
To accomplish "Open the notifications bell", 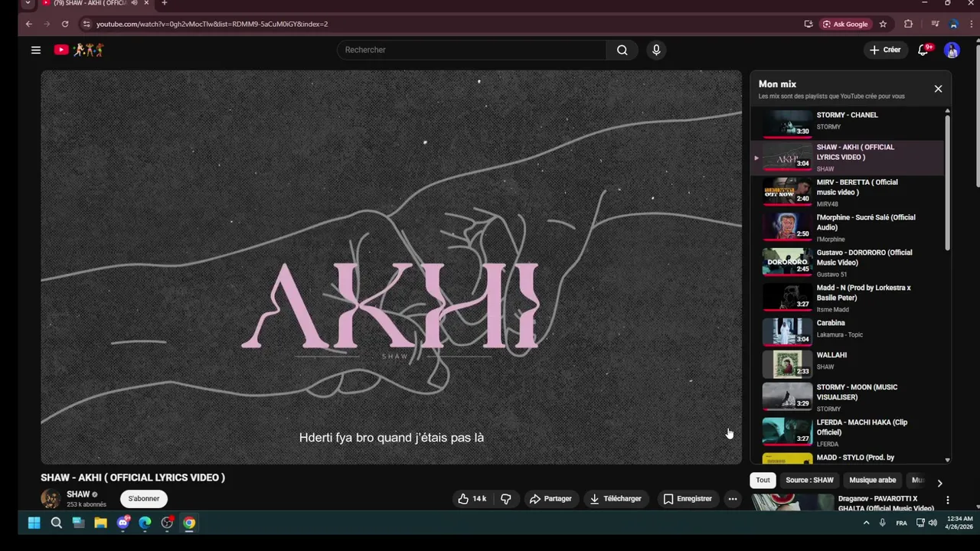I will (x=923, y=50).
